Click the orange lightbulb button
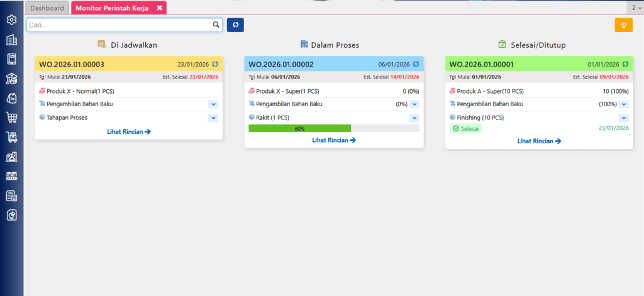 [x=623, y=25]
